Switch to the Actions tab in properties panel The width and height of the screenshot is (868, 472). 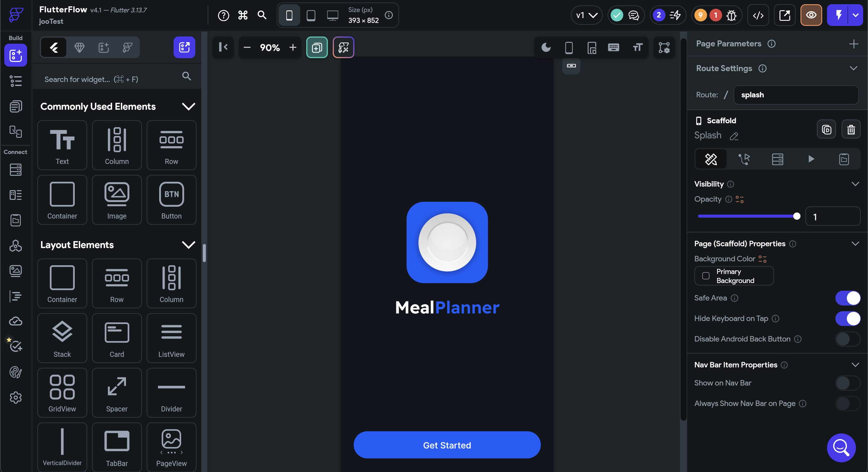click(x=744, y=159)
